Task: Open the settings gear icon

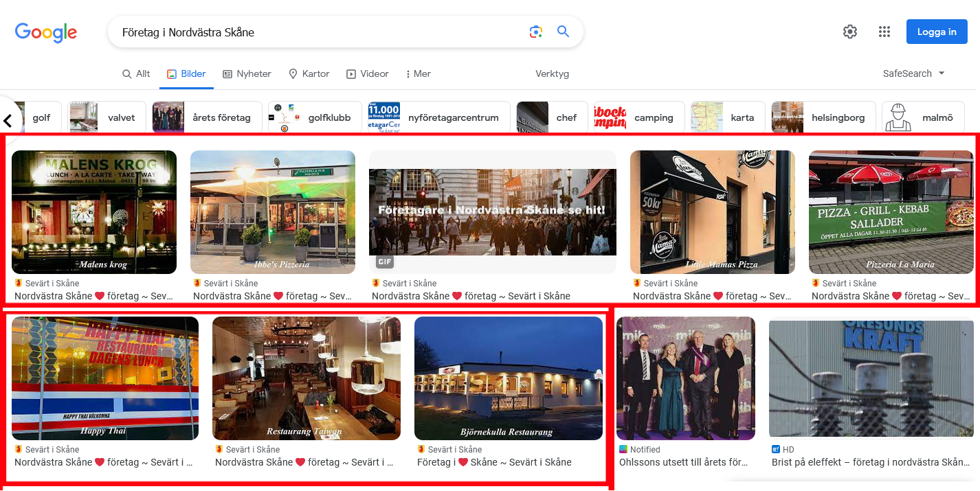Action: (850, 32)
